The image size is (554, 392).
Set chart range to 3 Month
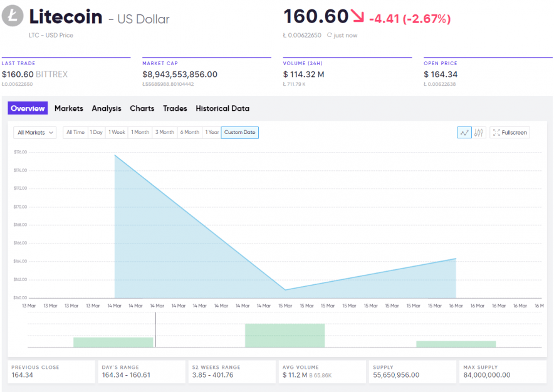(165, 133)
